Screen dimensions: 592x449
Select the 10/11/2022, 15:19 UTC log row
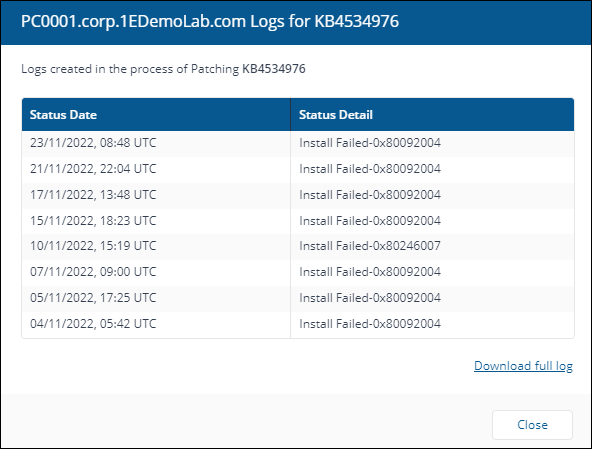(298, 246)
